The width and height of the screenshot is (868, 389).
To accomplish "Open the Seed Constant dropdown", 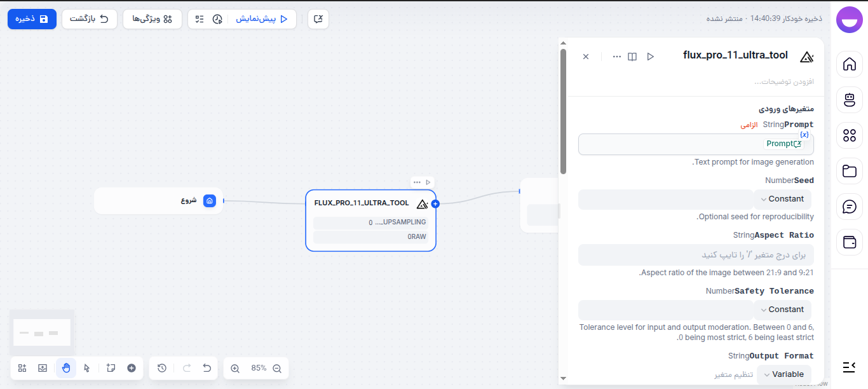I will coord(783,198).
